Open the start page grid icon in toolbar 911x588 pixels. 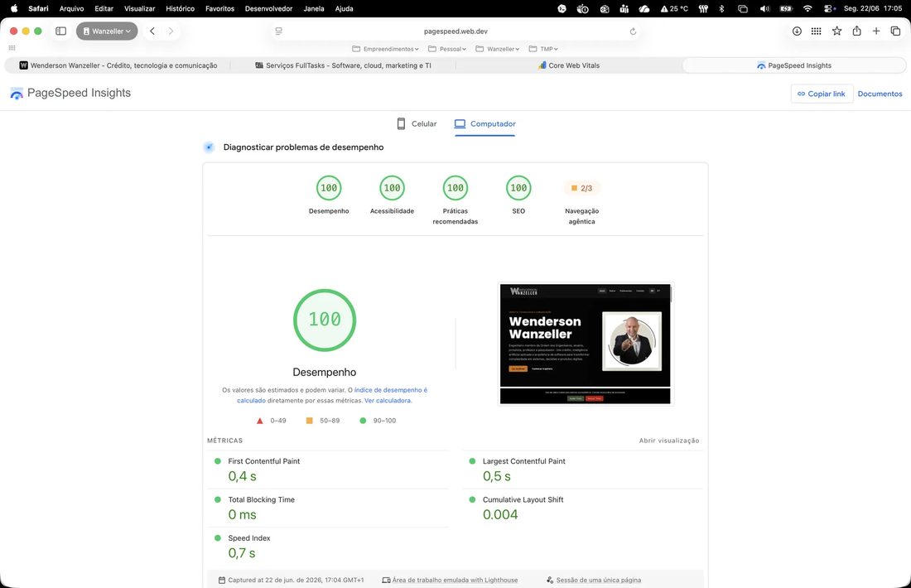(x=817, y=31)
